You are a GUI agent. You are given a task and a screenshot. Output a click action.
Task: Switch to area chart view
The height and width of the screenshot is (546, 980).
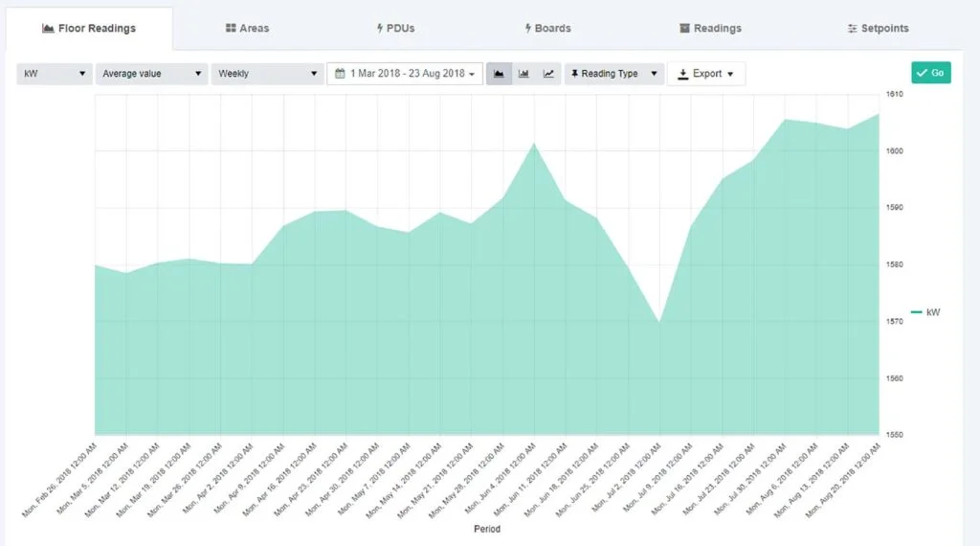(499, 74)
